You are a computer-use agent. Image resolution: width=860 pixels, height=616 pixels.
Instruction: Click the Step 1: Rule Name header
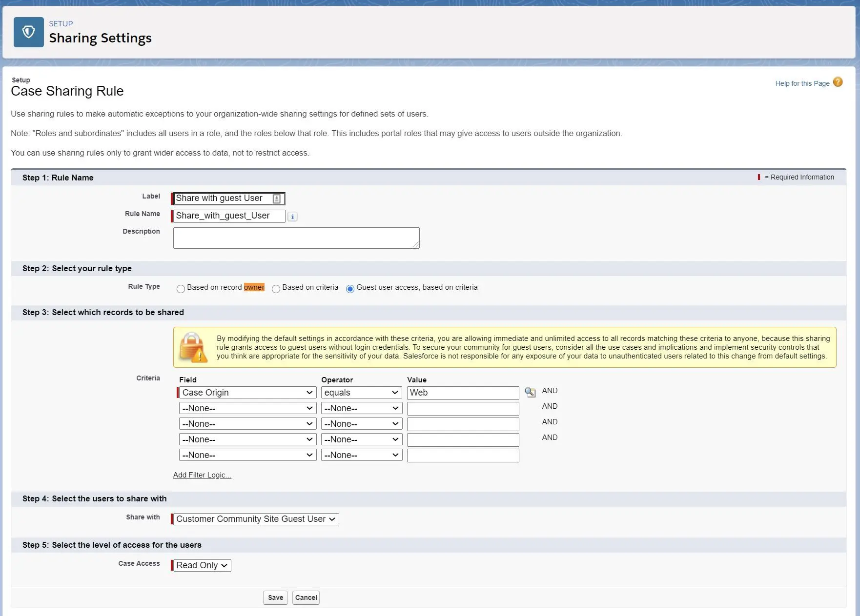click(58, 178)
